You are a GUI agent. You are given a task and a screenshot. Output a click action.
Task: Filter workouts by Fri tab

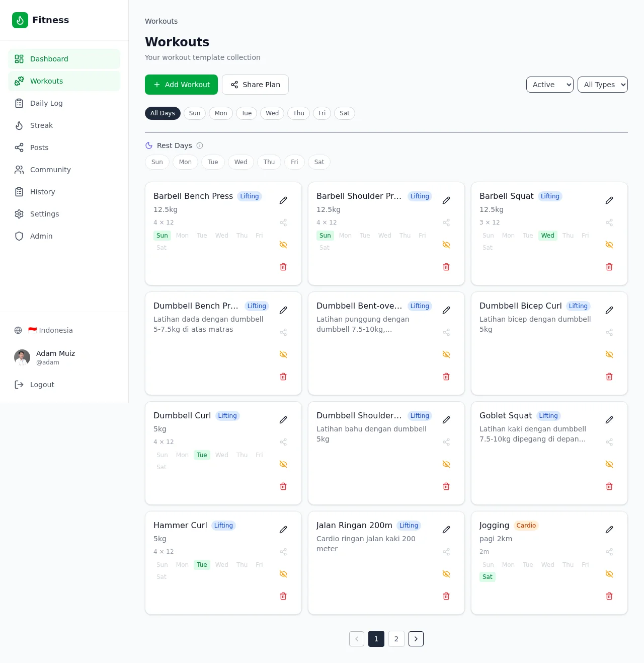[322, 113]
